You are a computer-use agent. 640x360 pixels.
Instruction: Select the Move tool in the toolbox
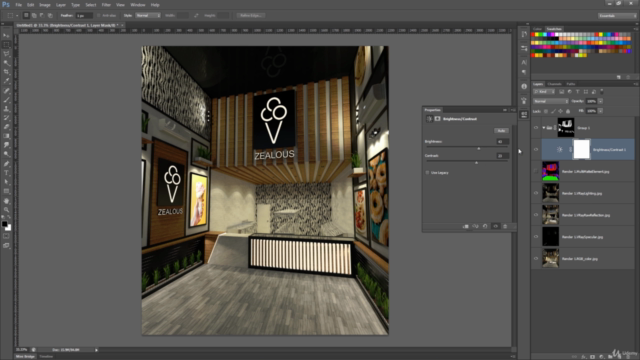pyautogui.click(x=6, y=36)
